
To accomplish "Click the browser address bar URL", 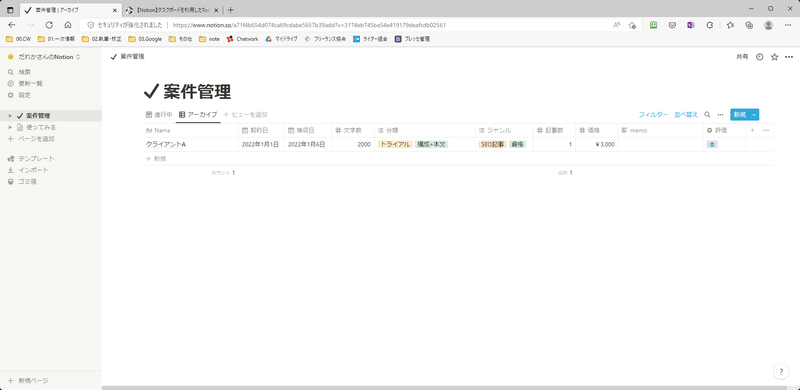I will pos(309,25).
